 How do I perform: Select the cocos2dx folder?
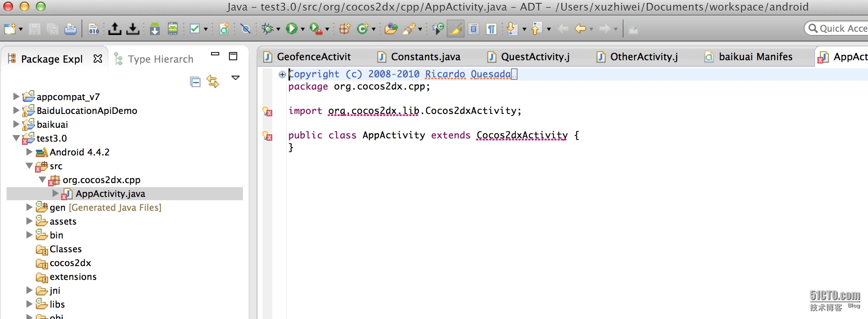(70, 263)
